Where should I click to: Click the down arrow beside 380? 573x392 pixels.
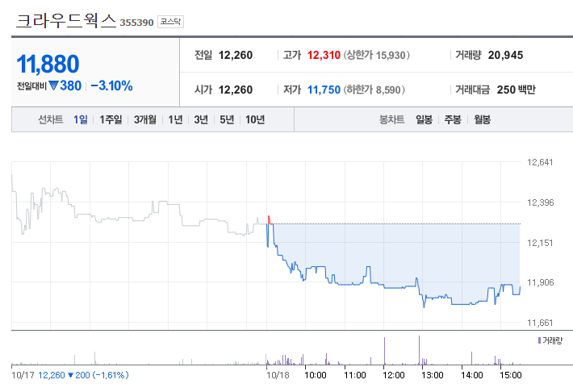pos(54,85)
